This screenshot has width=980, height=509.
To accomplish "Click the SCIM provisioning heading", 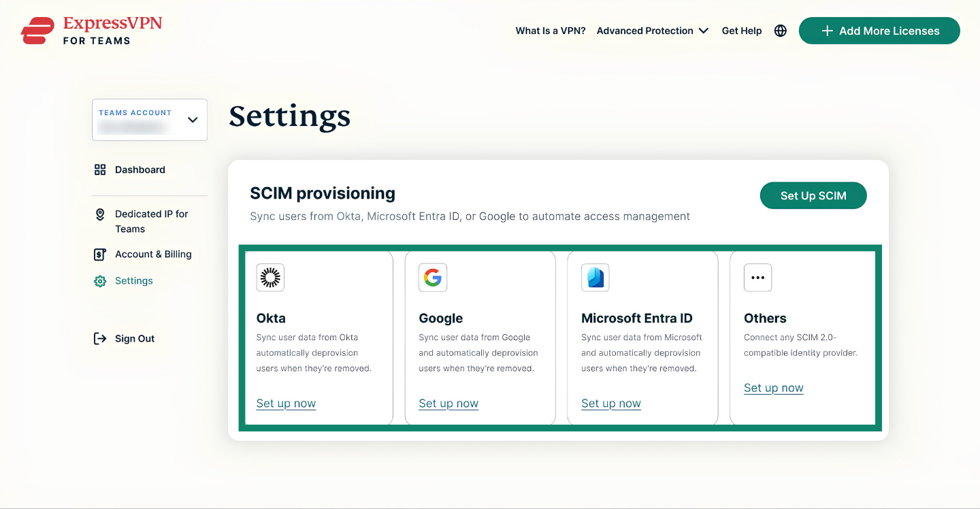I will (323, 193).
